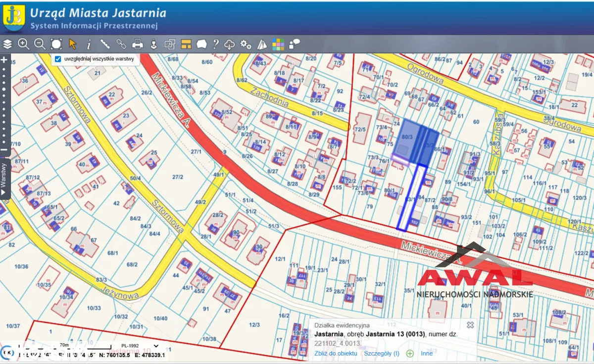Open the colorful grid palette icon
The width and height of the screenshot is (594, 364).
coord(278,44)
